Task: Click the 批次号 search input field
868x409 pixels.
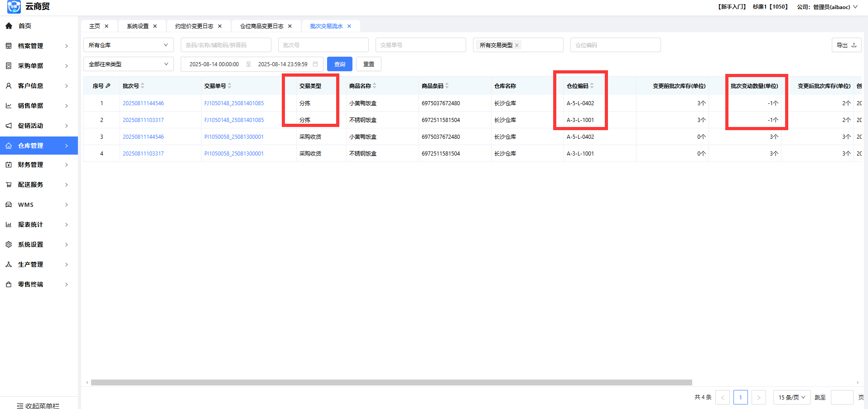Action: (x=323, y=45)
